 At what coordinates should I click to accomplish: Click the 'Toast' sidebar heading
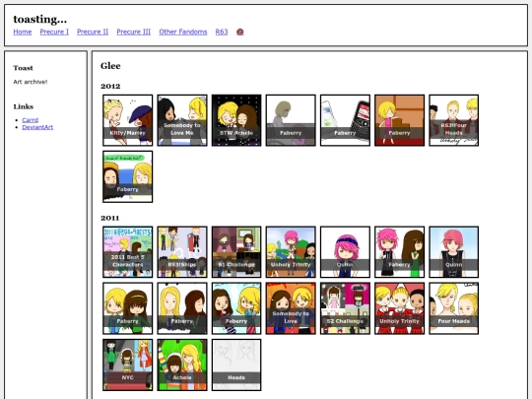pos(23,68)
